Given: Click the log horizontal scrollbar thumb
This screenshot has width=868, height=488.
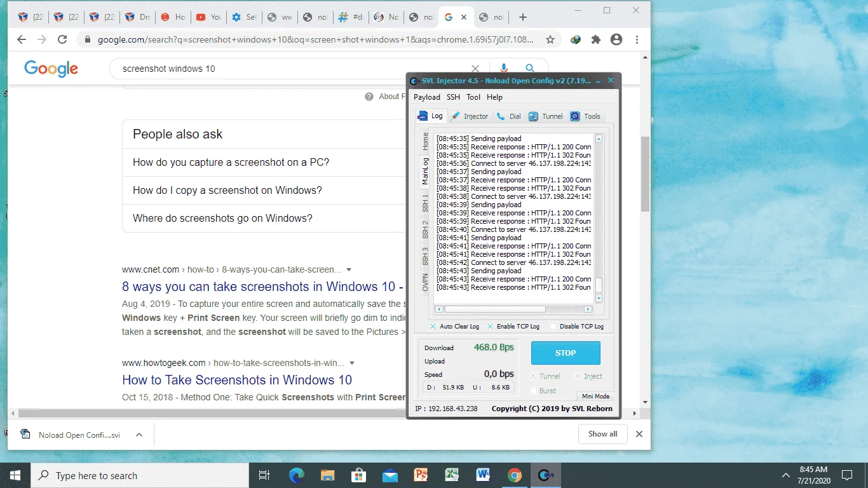Looking at the screenshot, I should (x=494, y=309).
